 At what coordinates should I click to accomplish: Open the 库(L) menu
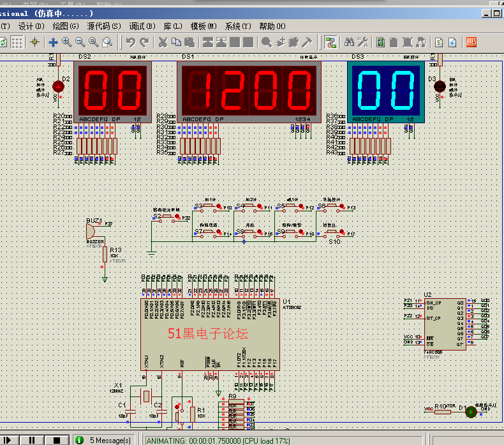pos(173,26)
